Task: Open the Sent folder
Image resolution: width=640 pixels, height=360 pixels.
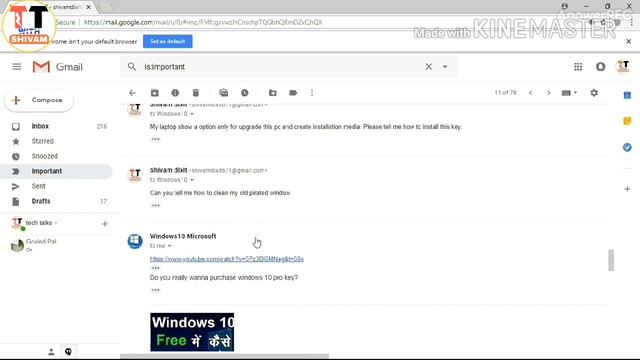Action: (56, 186)
